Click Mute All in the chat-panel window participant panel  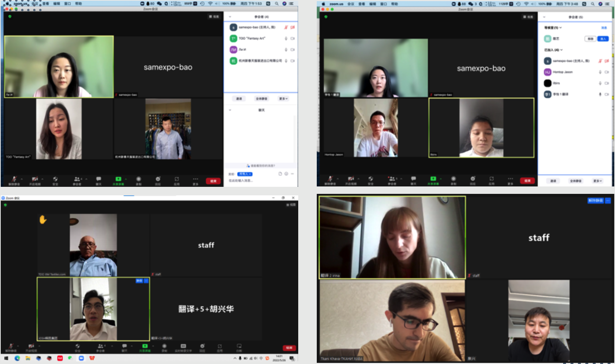tap(262, 99)
